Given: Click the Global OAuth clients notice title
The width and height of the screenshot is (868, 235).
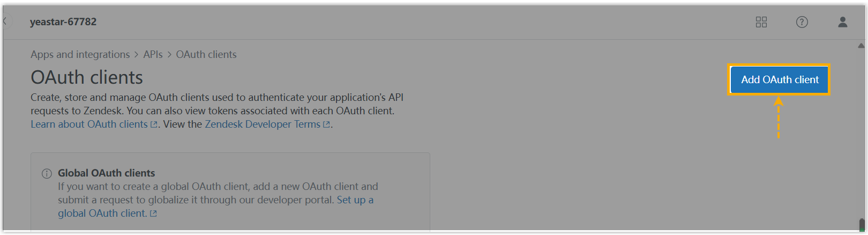Looking at the screenshot, I should point(106,173).
